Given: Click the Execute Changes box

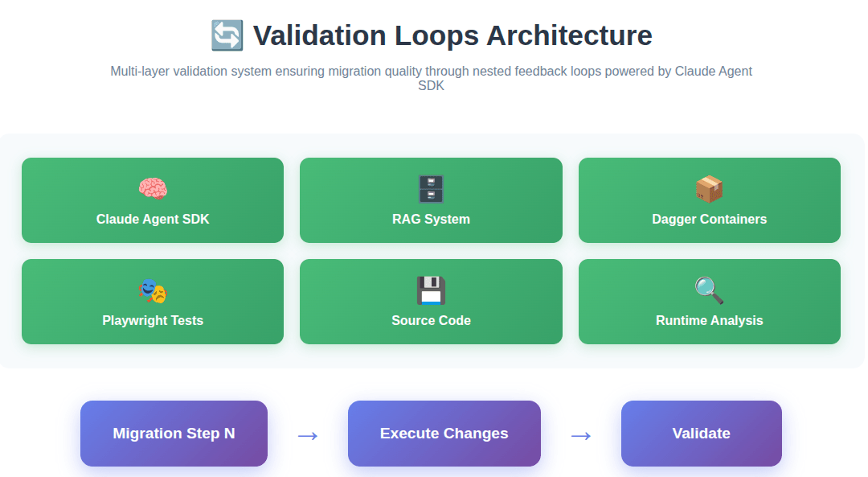Looking at the screenshot, I should tap(444, 434).
